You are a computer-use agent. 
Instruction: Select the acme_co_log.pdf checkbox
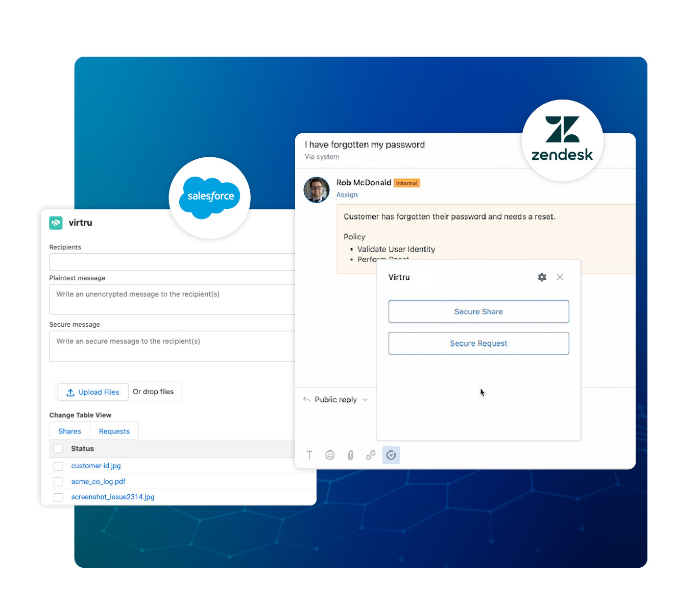58,481
